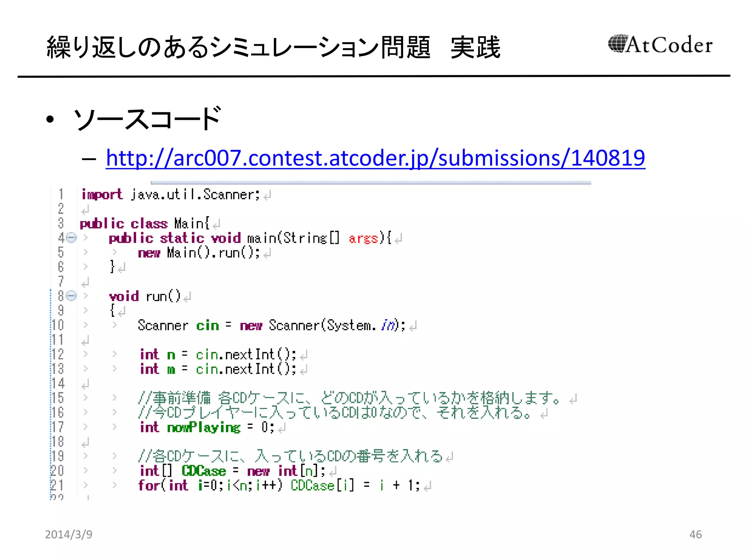Click line number 17 in the gutter
747x560 pixels.
(x=57, y=427)
